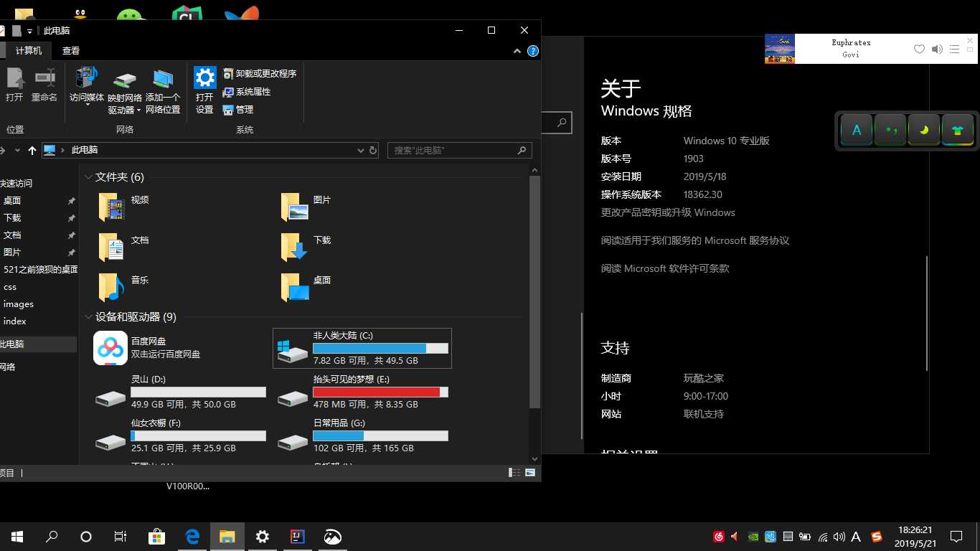
Task: Open the Windows action center notification icon
Action: pos(956,536)
